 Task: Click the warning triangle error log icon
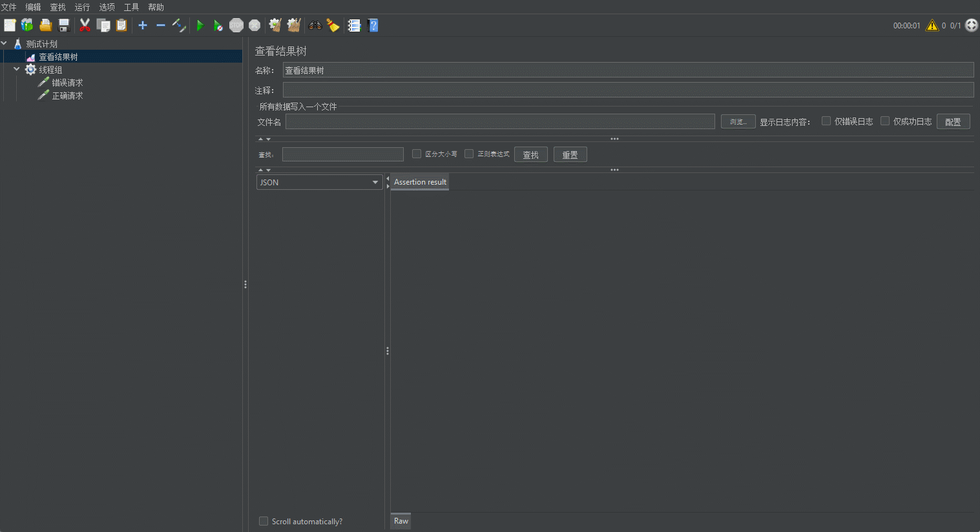(932, 25)
